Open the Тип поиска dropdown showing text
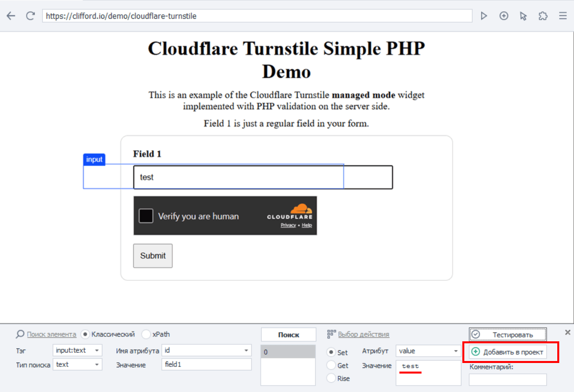 (x=77, y=364)
